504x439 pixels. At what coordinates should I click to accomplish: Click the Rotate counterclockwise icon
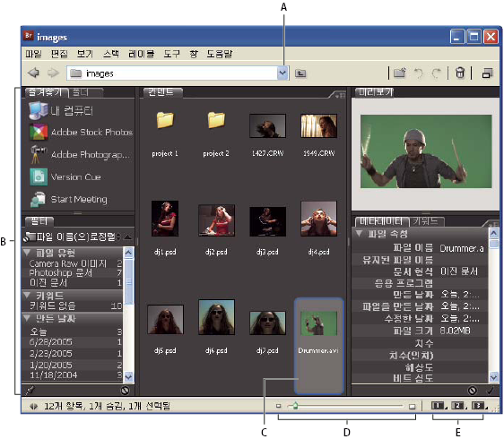click(x=419, y=73)
